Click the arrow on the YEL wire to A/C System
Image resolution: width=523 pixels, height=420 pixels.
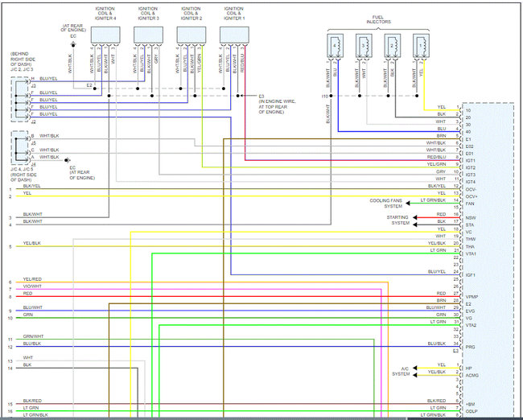coord(415,368)
